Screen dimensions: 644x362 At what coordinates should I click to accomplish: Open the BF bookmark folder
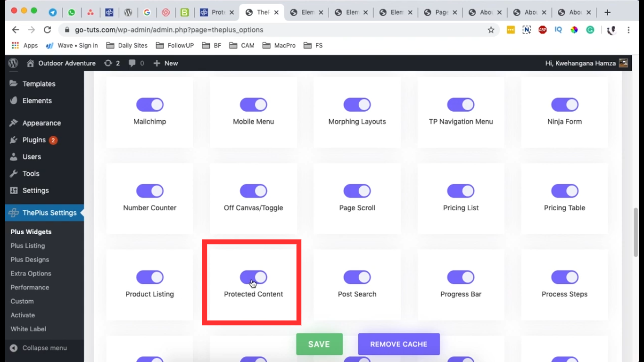coord(212,45)
